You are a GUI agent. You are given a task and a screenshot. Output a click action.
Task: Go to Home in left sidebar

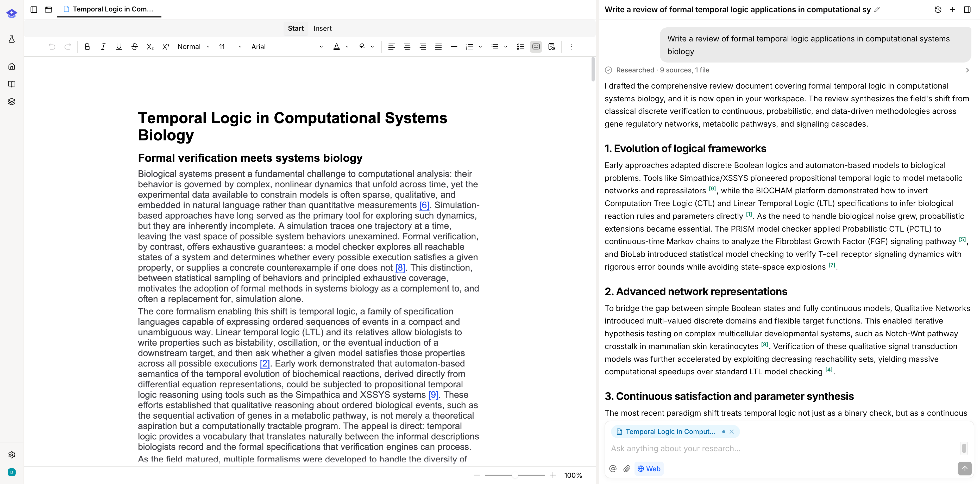coord(12,66)
